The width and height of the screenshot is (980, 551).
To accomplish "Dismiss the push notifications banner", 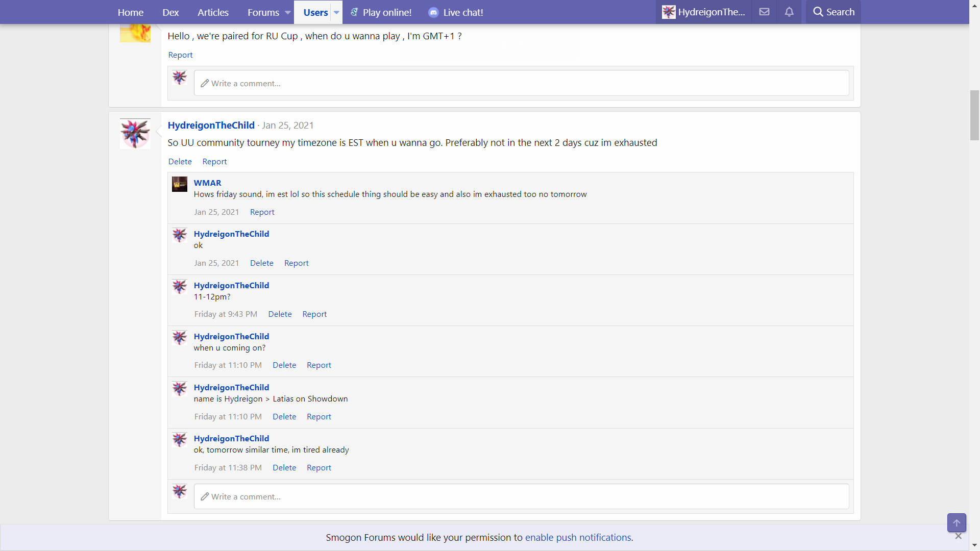I will 958,536.
